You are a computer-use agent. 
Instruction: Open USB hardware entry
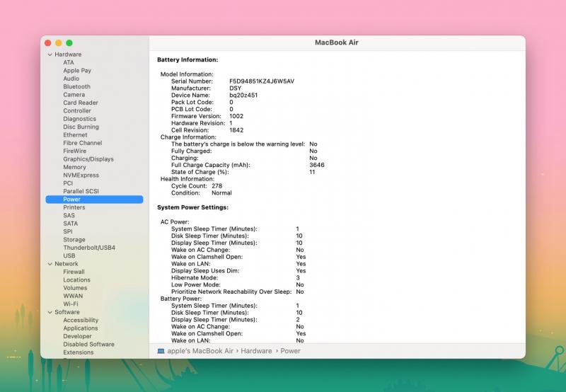point(69,255)
